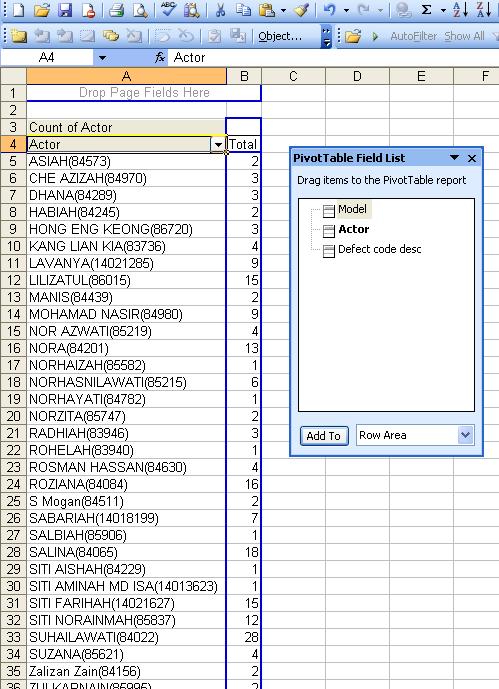Click the total 13 for NORA
Screen dimensions: 499x689
[244, 348]
